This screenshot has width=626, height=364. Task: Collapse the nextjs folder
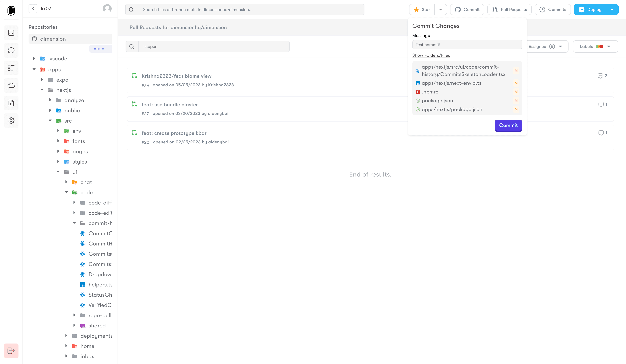click(42, 90)
